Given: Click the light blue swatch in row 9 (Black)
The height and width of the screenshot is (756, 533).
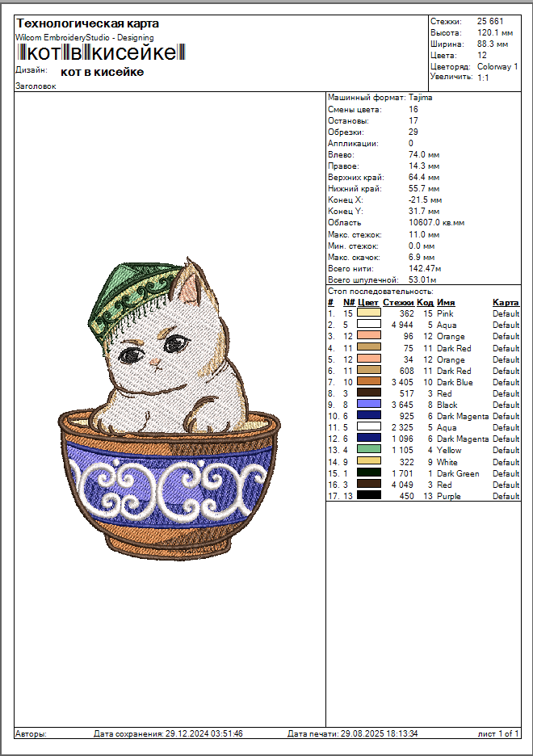Looking at the screenshot, I should 368,405.
